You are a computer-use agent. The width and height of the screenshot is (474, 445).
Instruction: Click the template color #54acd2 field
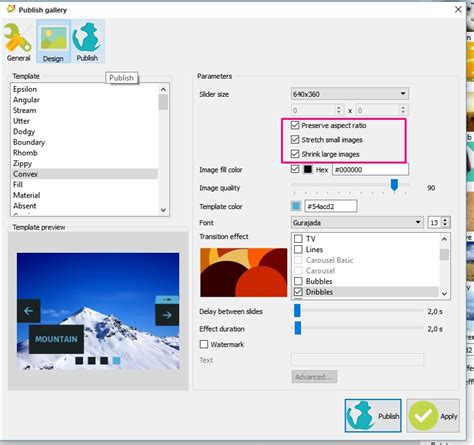click(331, 206)
